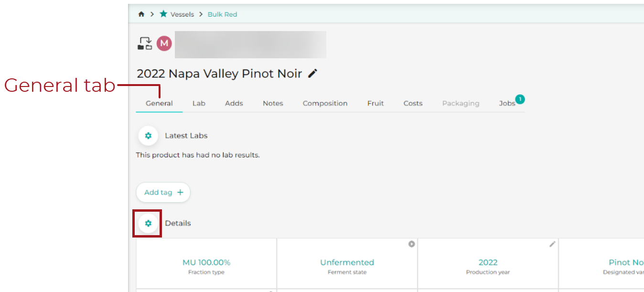This screenshot has height=292, width=644.
Task: Click the Unfermented ferment state value
Action: click(347, 262)
